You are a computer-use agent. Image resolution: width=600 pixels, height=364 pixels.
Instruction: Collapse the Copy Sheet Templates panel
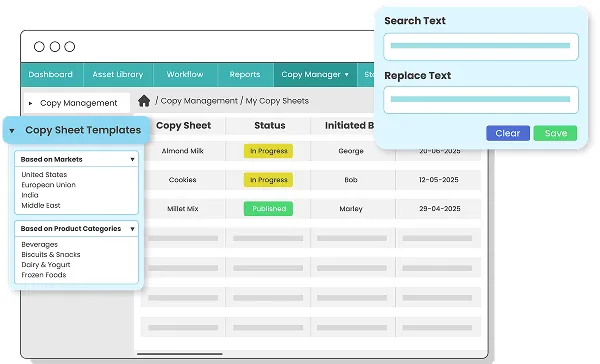click(76, 130)
